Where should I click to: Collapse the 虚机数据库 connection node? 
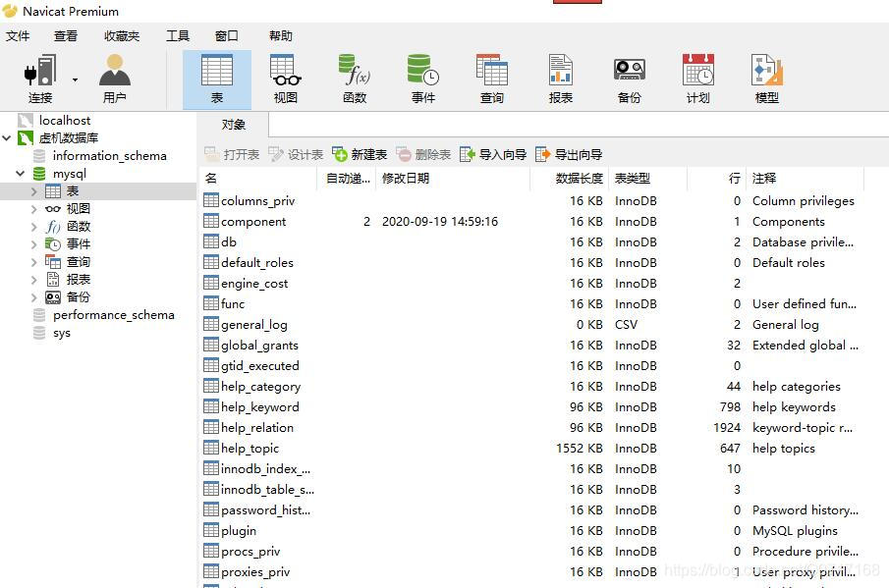tap(7, 137)
